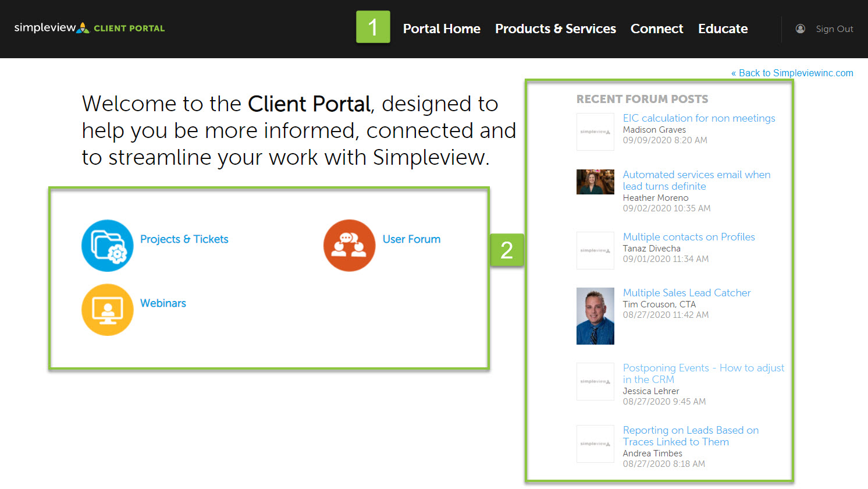Click timestamp 09/01/2020 11:34 AM
The width and height of the screenshot is (868, 489).
point(666,259)
